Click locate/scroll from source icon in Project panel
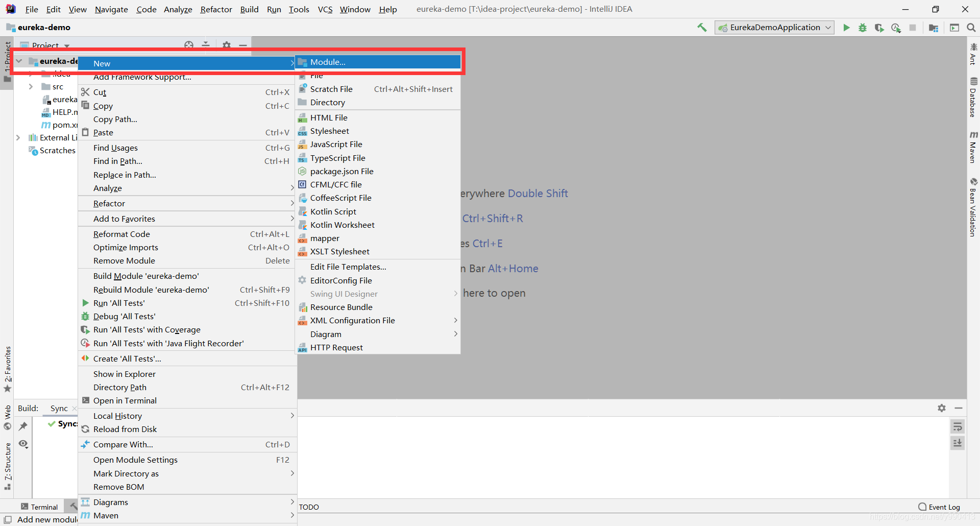The height and width of the screenshot is (526, 980). [x=189, y=45]
